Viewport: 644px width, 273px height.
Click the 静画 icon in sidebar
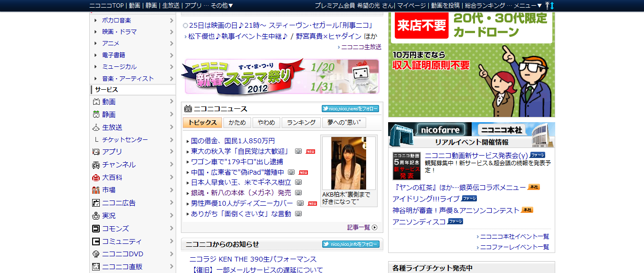click(96, 115)
